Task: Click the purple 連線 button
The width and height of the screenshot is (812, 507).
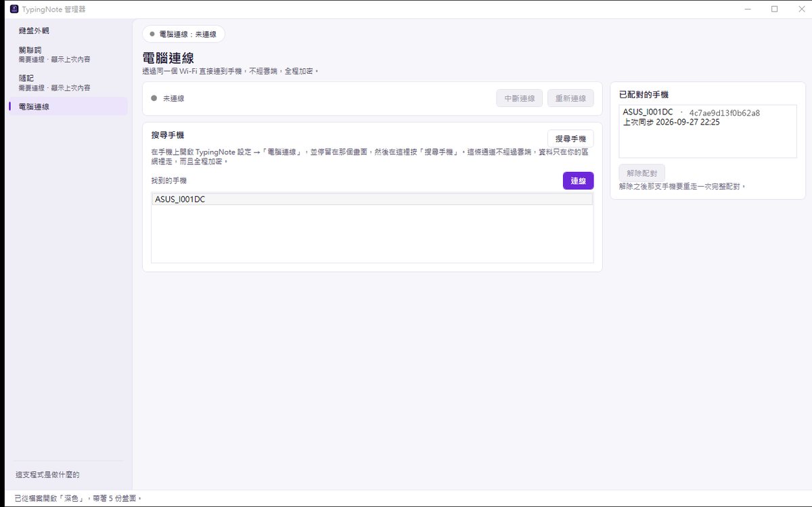Action: point(578,181)
